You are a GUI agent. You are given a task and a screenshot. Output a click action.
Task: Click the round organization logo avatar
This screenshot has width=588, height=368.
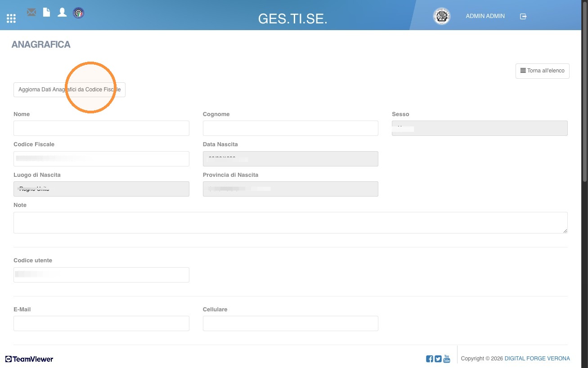441,16
